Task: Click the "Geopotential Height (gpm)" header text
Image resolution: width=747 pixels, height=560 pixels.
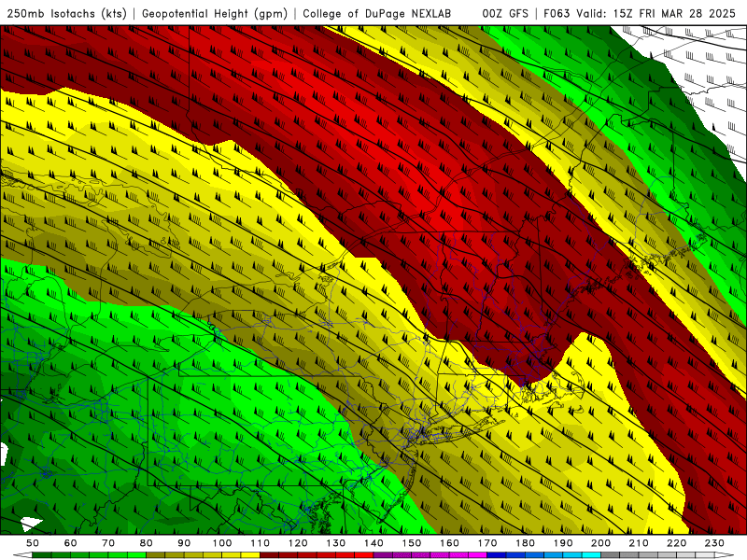Action: 215,13
